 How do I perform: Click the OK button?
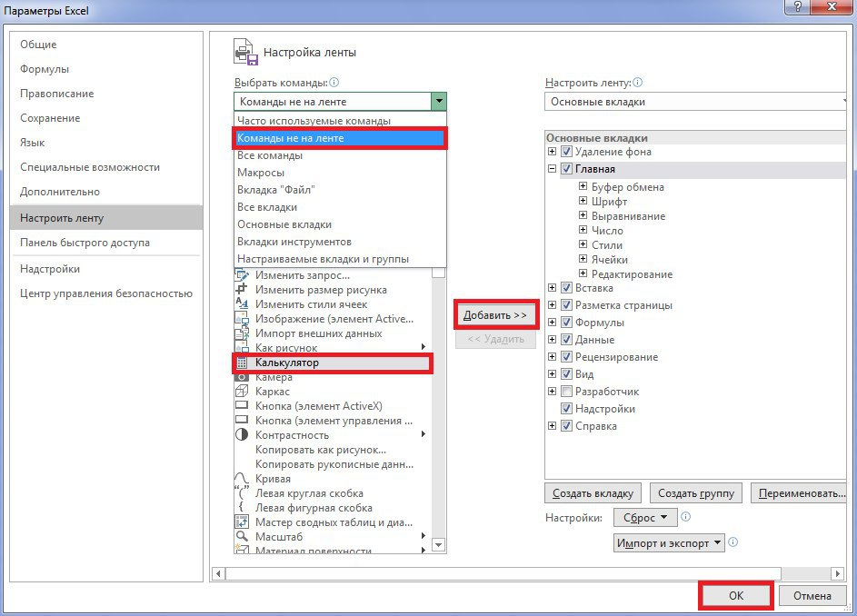click(x=735, y=596)
